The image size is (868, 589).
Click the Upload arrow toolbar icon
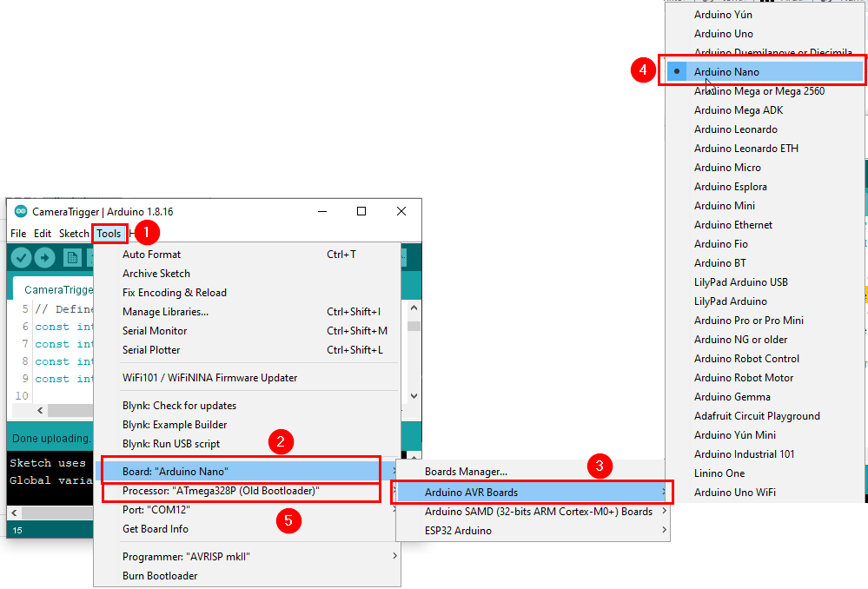(x=45, y=257)
